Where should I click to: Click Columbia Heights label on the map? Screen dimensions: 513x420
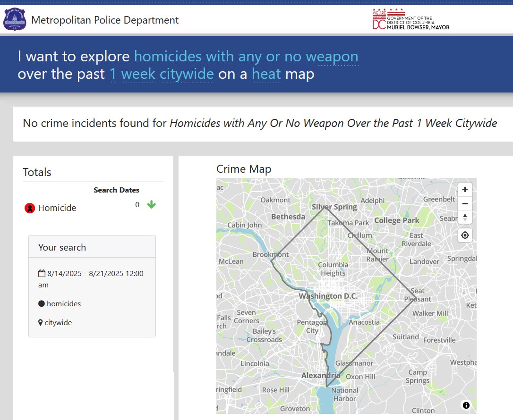click(333, 269)
